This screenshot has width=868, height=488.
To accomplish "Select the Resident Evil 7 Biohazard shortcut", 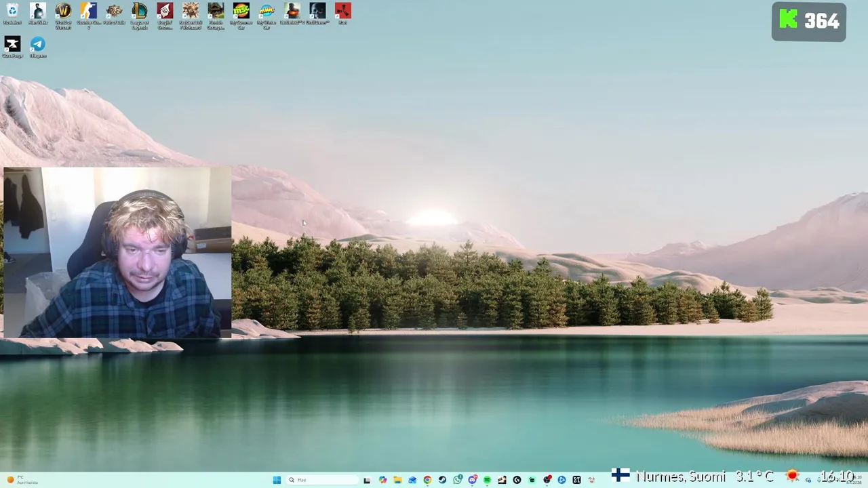I will (191, 16).
